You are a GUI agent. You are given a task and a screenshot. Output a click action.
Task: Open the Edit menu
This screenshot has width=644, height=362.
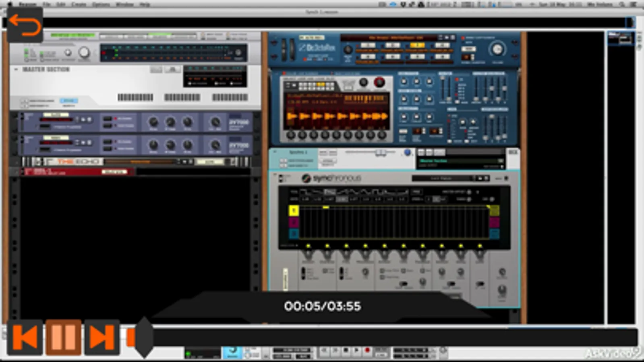(x=61, y=4)
